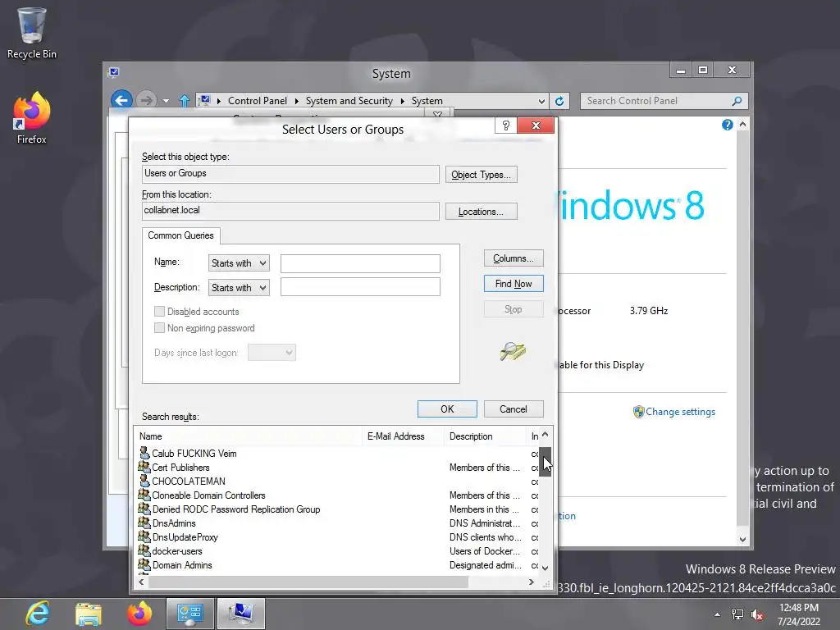Select the Calub FUCKING Veim user icon
Image resolution: width=840 pixels, height=630 pixels.
144,453
